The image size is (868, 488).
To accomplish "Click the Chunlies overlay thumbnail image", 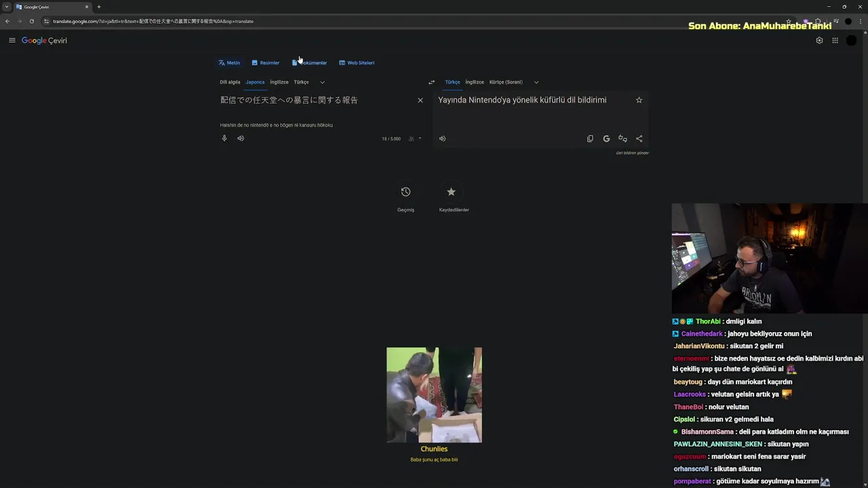I will (x=434, y=395).
